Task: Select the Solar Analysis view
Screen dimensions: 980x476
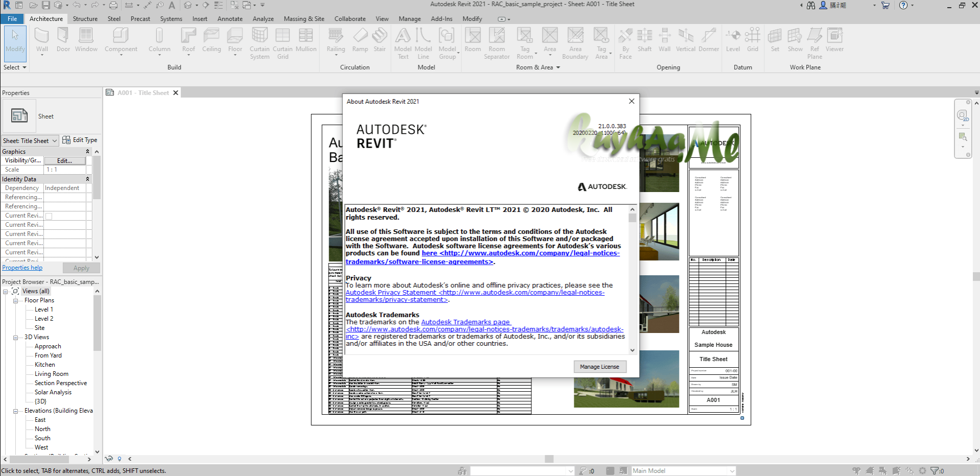Action: [53, 392]
